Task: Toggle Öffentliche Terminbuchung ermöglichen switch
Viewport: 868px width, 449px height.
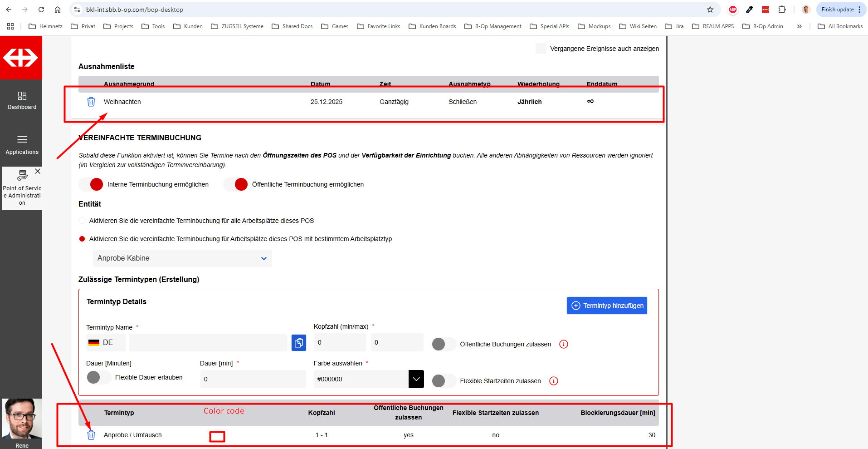Action: pos(236,184)
